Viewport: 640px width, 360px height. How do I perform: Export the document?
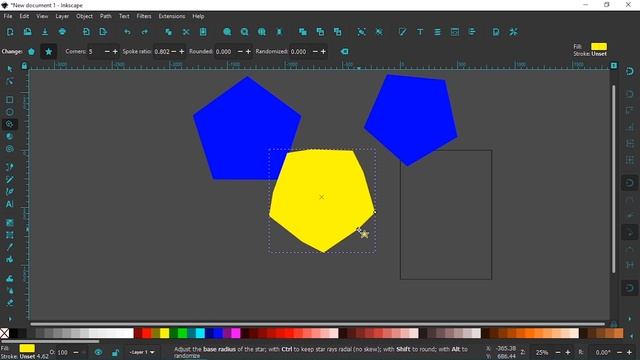pyautogui.click(x=103, y=32)
